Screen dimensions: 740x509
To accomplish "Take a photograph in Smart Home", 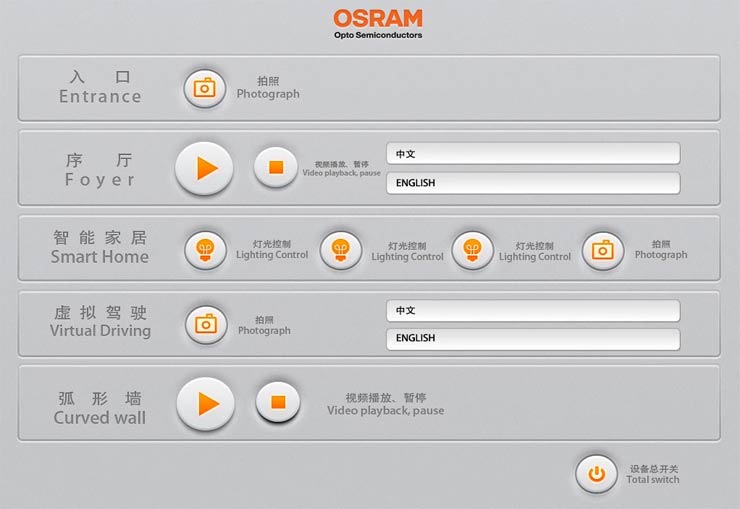I will tap(602, 250).
